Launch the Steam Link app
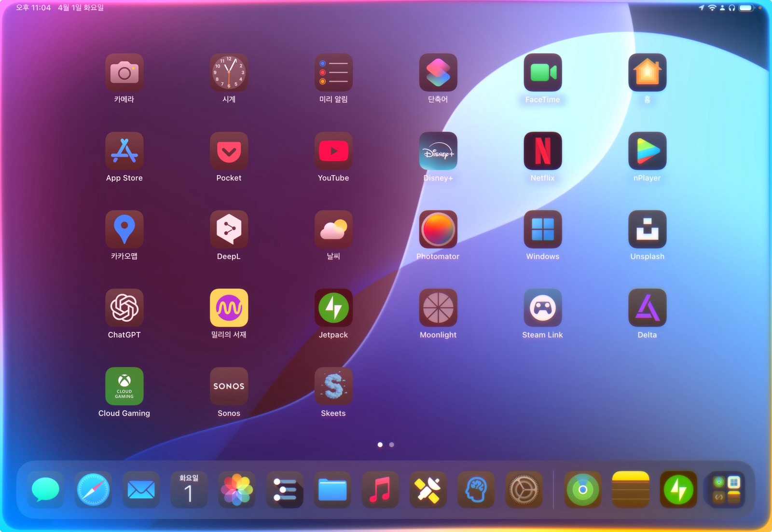The width and height of the screenshot is (772, 532). pyautogui.click(x=543, y=308)
